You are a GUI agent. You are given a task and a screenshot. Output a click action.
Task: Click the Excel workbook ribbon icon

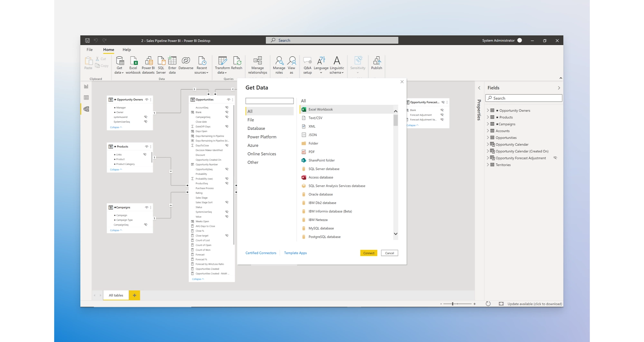133,65
